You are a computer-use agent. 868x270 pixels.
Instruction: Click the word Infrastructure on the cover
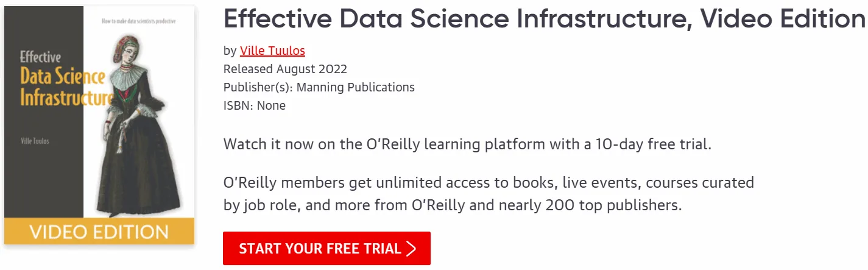point(66,98)
